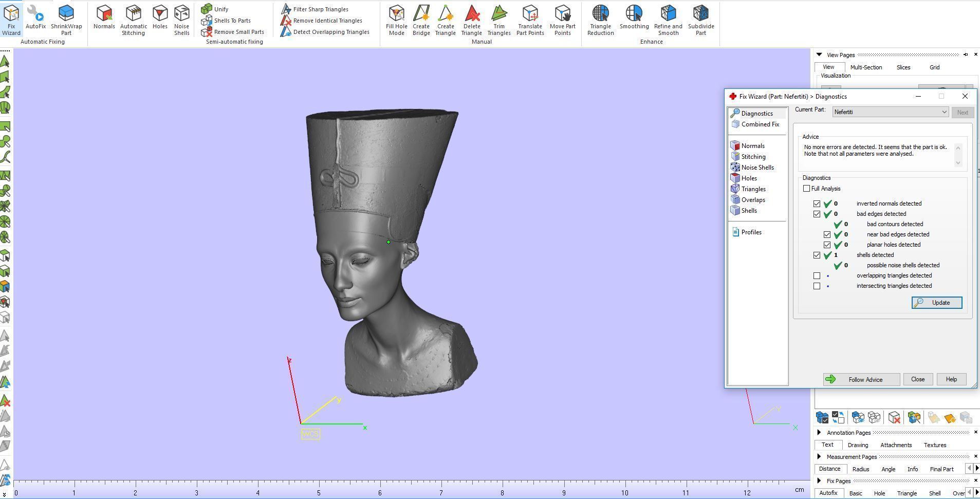Switch to Slices tab
The height and width of the screenshot is (499, 980).
click(x=903, y=67)
